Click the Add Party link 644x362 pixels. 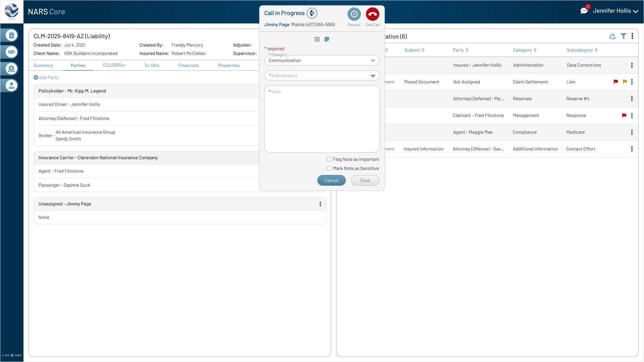(46, 77)
